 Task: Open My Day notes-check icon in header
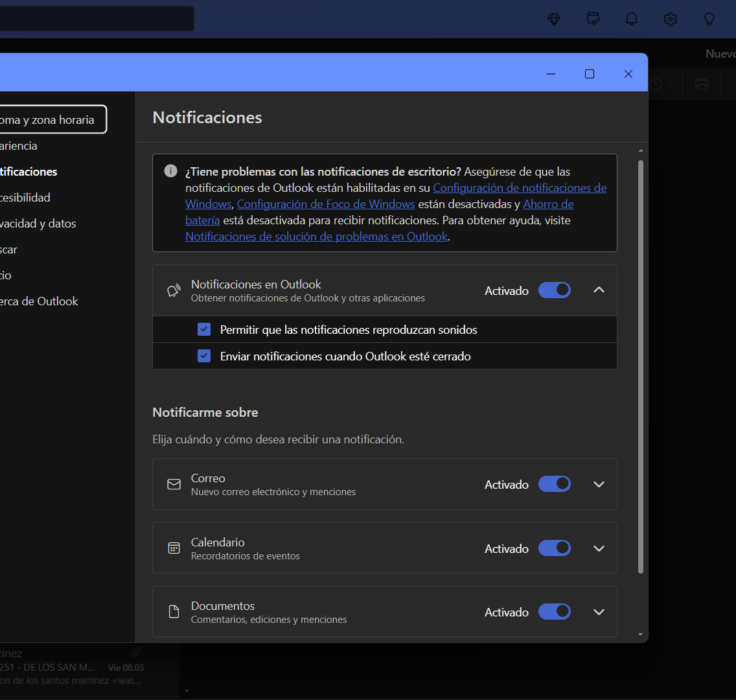click(x=593, y=19)
